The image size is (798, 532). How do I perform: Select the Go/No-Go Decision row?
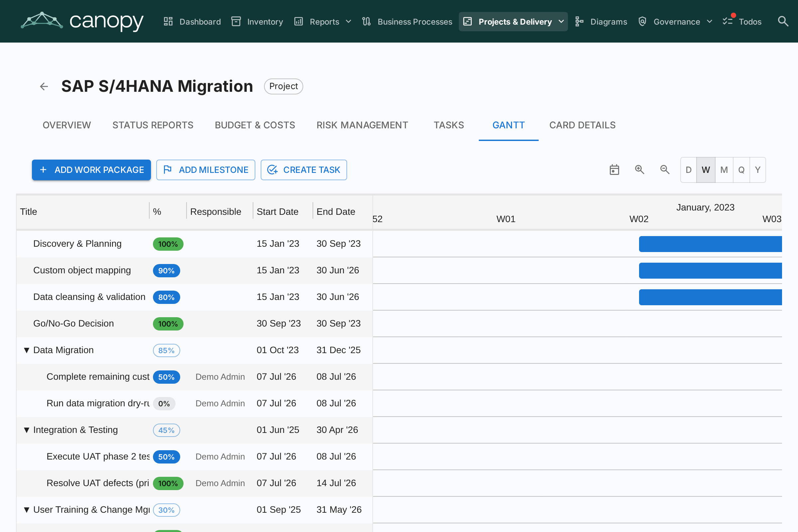(x=195, y=324)
